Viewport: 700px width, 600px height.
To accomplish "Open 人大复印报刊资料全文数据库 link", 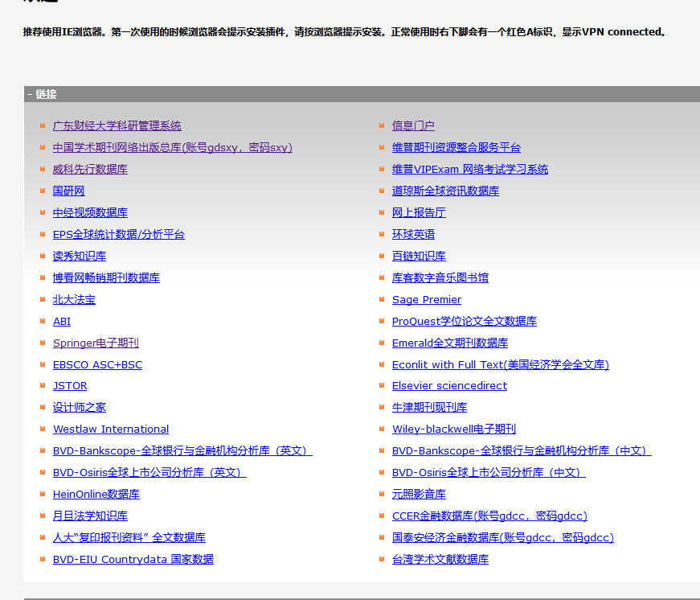I will 129,537.
